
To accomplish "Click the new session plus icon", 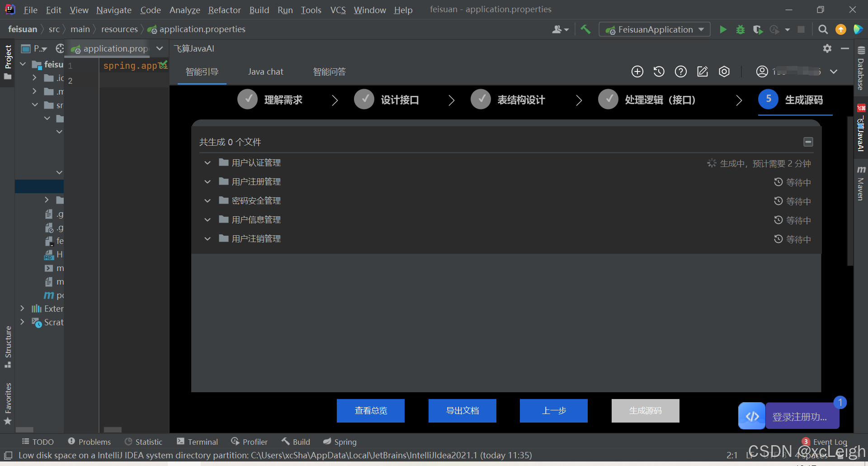I will (x=637, y=71).
